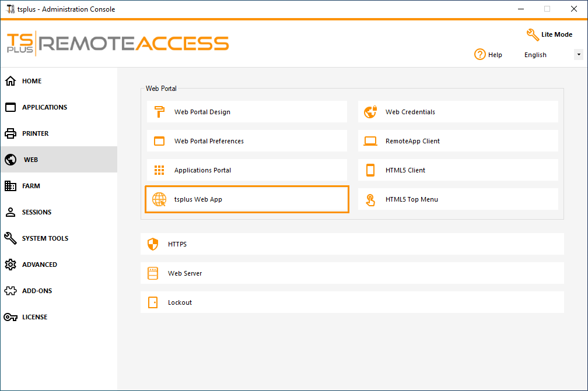Switch to Lite Mode
This screenshot has width=588, height=391.
(x=549, y=34)
